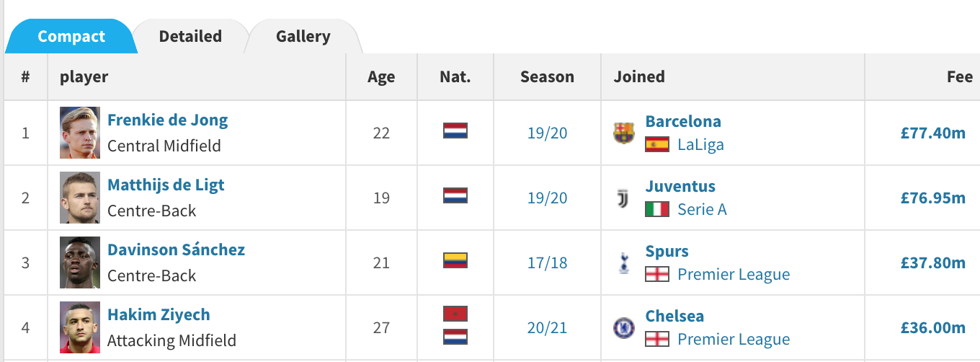The width and height of the screenshot is (980, 362).
Task: Open Frenkie de Jong's player profile
Action: coord(167,120)
